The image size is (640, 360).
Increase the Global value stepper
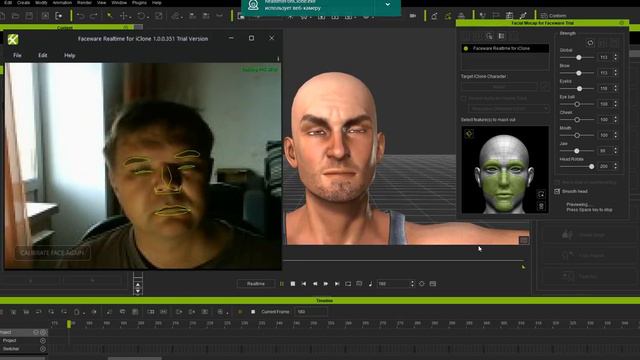point(615,56)
